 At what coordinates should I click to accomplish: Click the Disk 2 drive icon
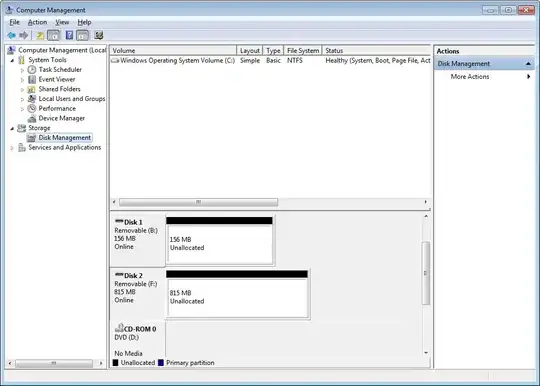(x=119, y=274)
